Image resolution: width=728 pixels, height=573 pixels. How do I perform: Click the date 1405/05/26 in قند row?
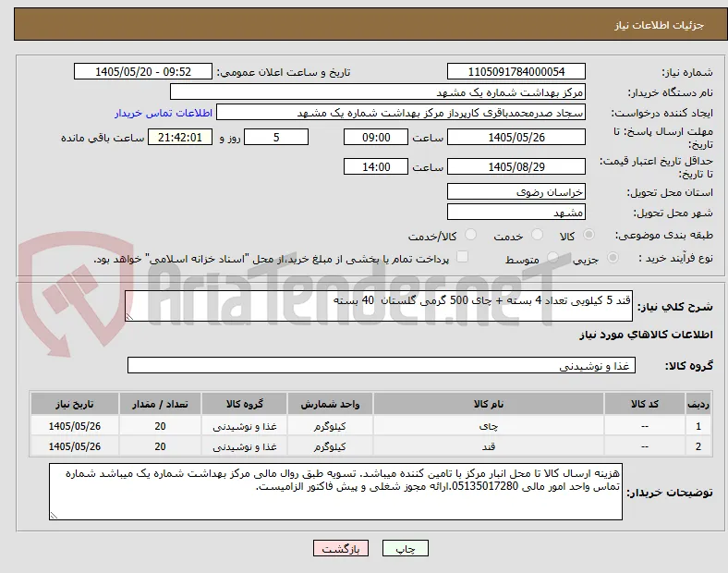(75, 446)
